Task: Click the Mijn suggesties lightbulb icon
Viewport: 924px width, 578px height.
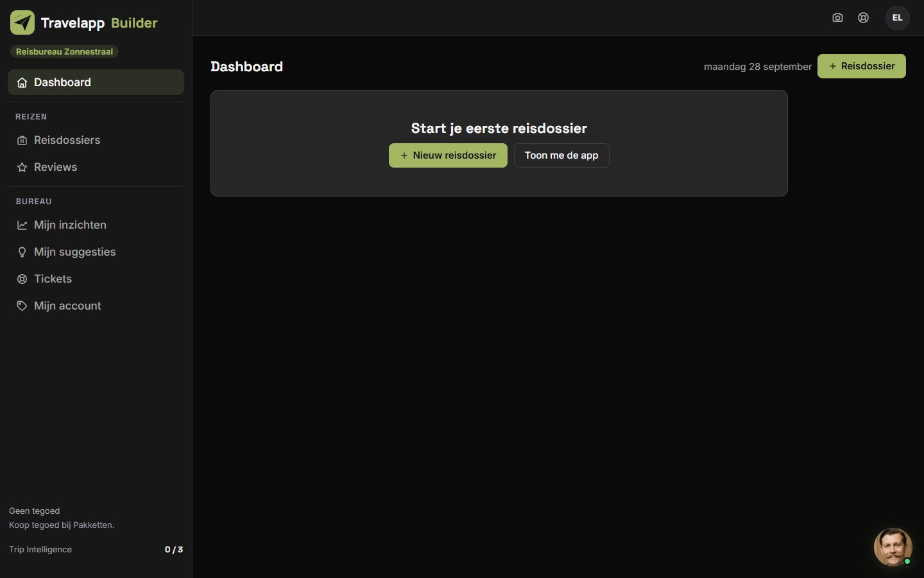Action: (x=22, y=252)
